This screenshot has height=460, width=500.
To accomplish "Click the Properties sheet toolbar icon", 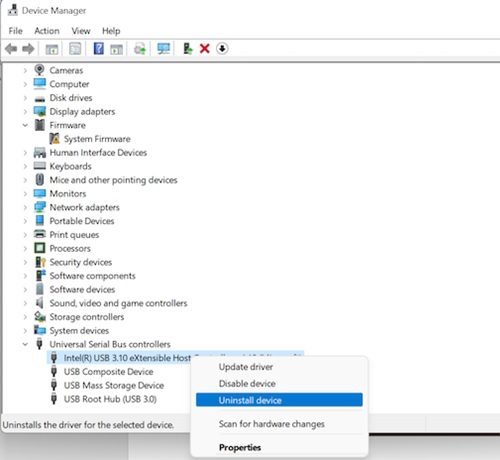I will pos(75,49).
